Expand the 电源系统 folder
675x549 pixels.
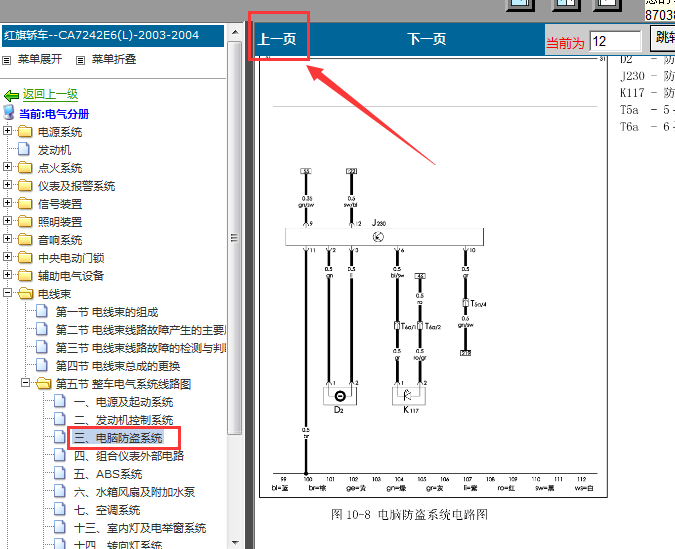[7, 130]
